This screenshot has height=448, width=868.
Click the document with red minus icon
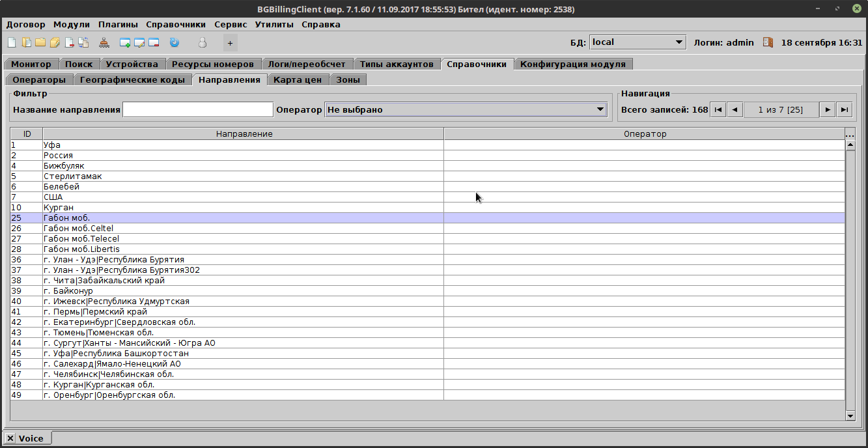[x=69, y=42]
